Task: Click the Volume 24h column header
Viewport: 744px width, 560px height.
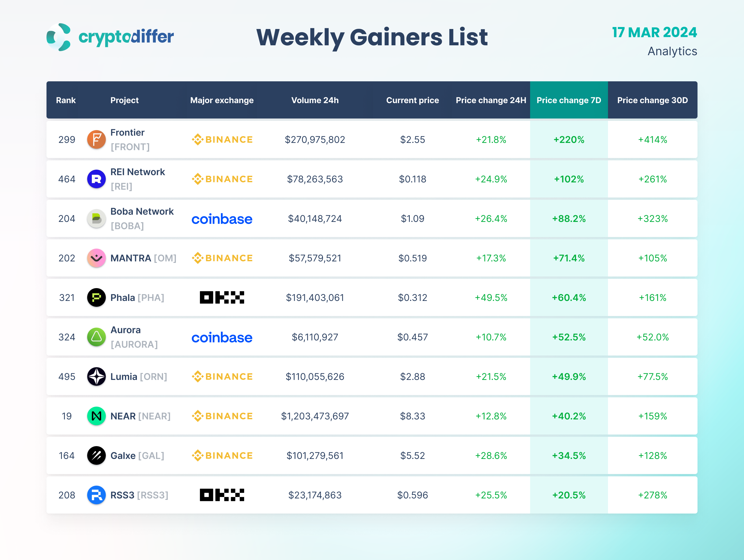Action: tap(315, 100)
